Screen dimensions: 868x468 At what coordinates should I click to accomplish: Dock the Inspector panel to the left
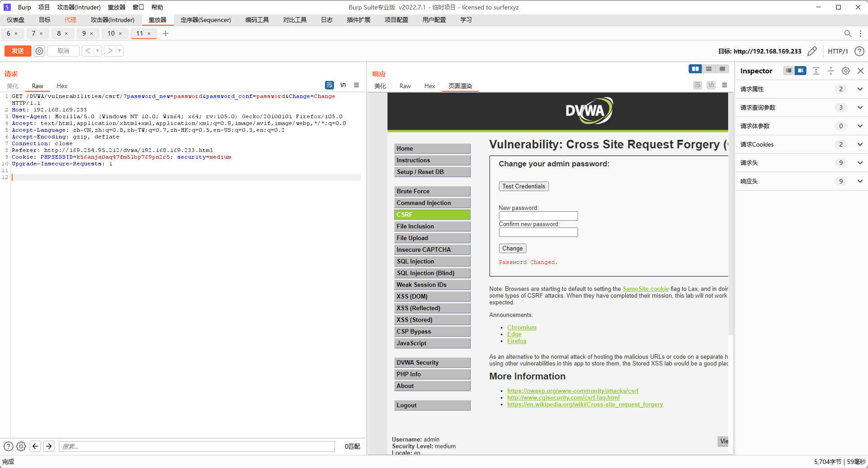pos(789,71)
